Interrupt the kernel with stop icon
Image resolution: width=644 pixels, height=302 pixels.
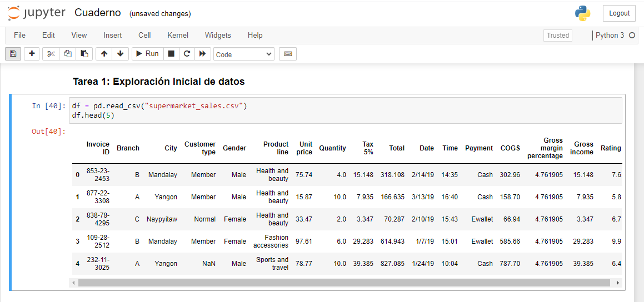pos(171,54)
